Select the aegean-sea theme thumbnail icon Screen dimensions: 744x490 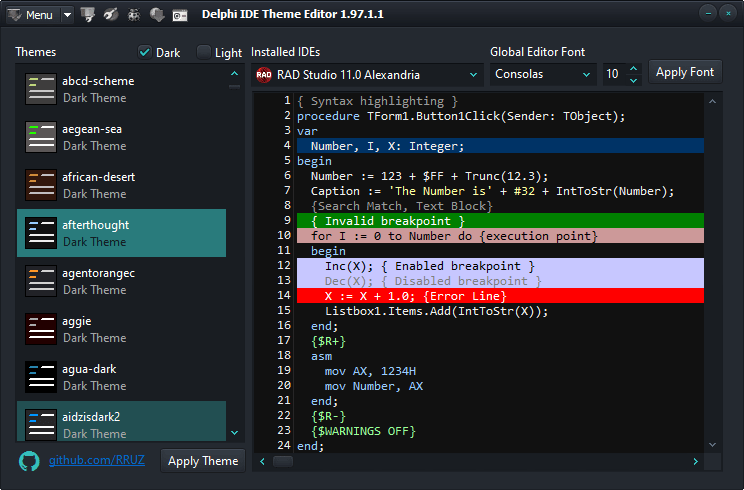tap(41, 137)
